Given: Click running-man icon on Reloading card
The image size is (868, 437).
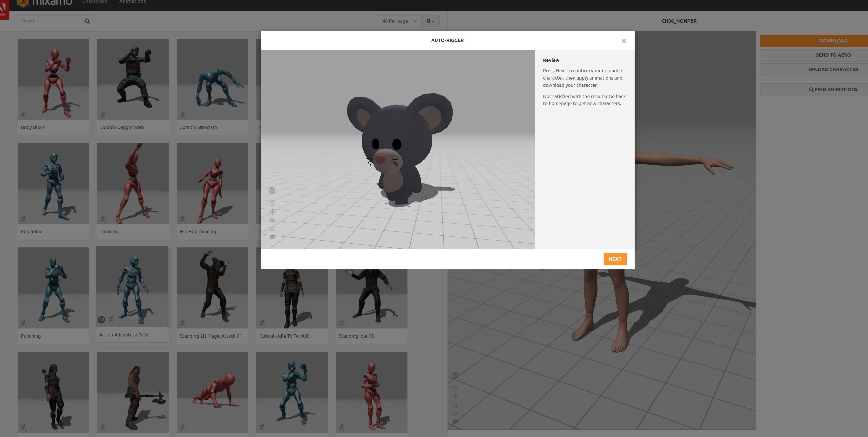Looking at the screenshot, I should tap(23, 219).
